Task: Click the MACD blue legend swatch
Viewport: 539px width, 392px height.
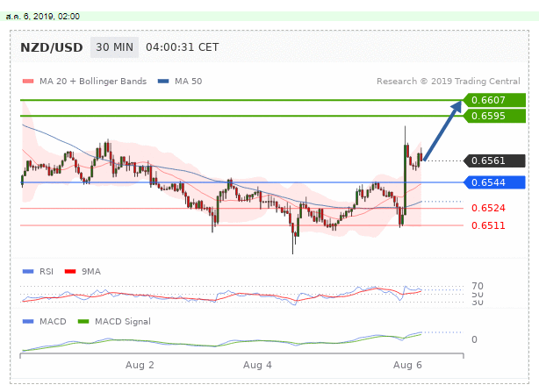Action: 28,322
